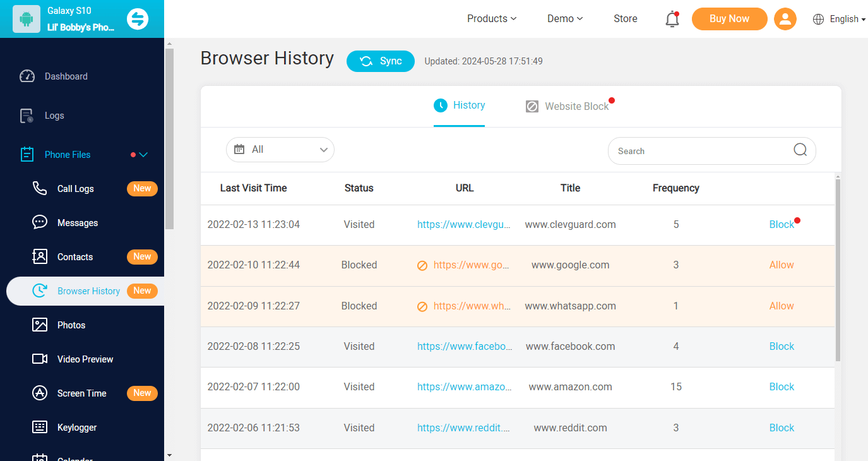Click blocked icon beside whatsapp URL
Screen dimensions: 868x461
click(x=422, y=307)
